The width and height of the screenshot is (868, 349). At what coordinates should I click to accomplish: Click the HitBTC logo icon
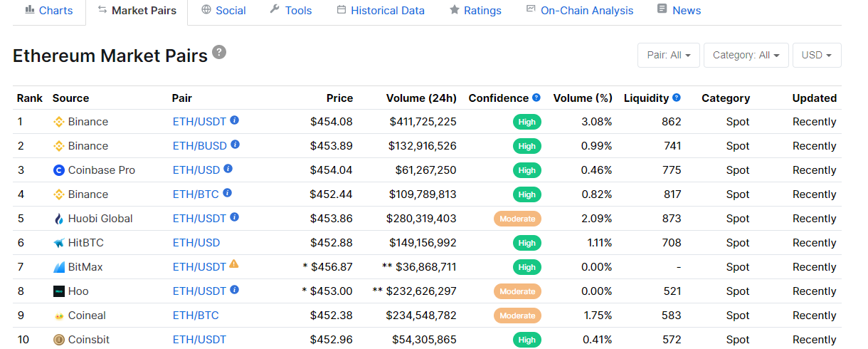59,243
